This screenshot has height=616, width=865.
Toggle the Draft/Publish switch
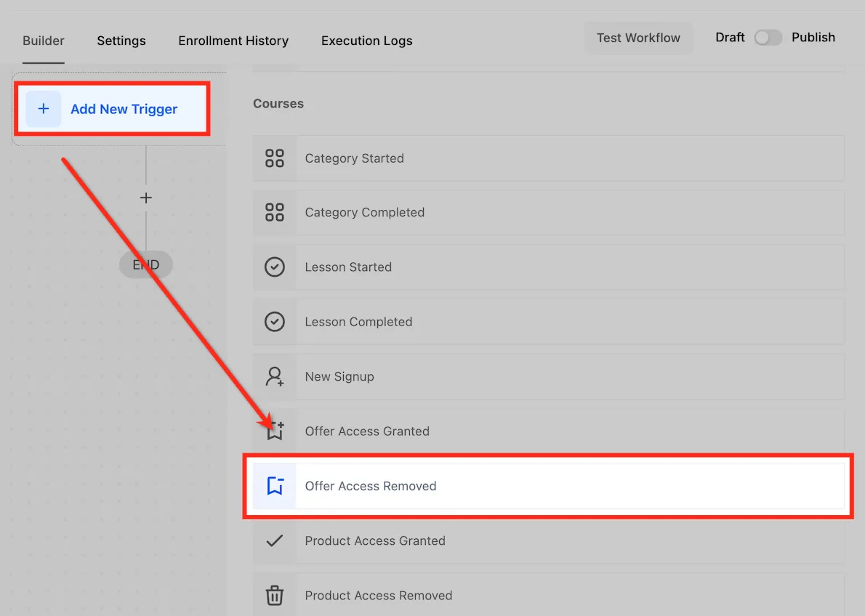point(768,38)
